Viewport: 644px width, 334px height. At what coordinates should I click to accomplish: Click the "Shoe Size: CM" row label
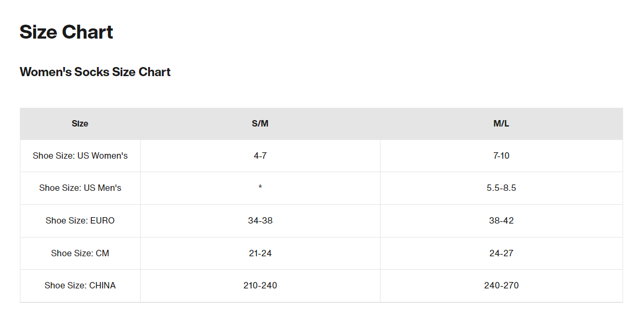click(80, 253)
